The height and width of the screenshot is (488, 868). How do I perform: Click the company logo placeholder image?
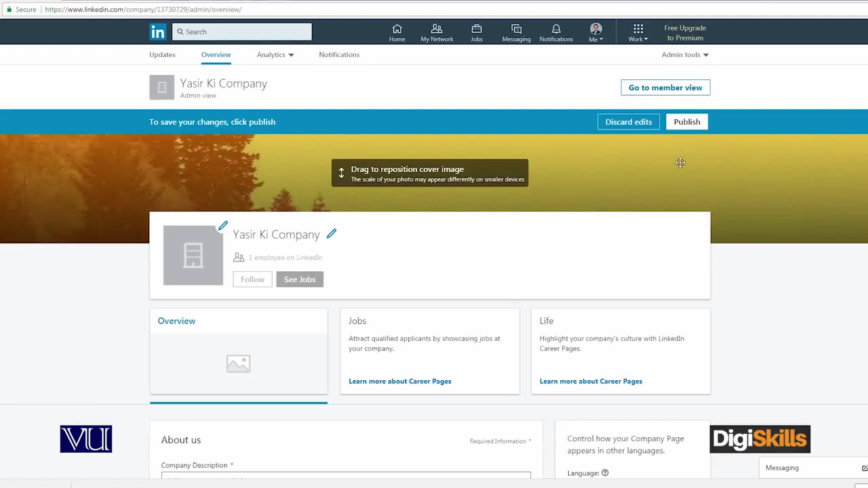coord(193,256)
